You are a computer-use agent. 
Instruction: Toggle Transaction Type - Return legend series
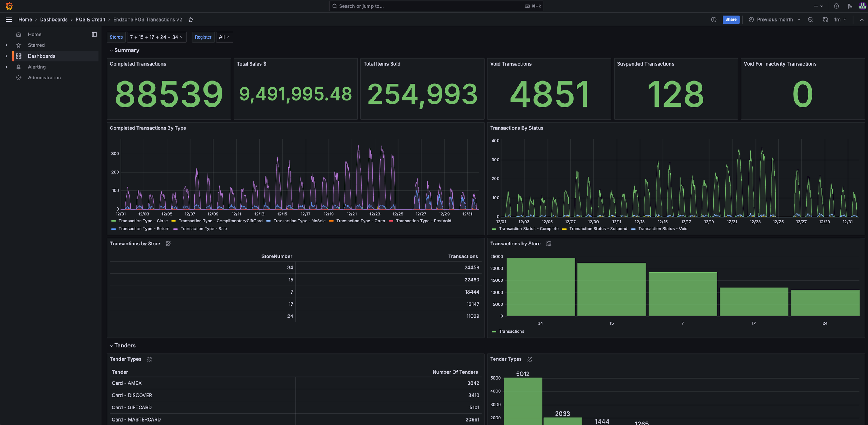pos(144,229)
